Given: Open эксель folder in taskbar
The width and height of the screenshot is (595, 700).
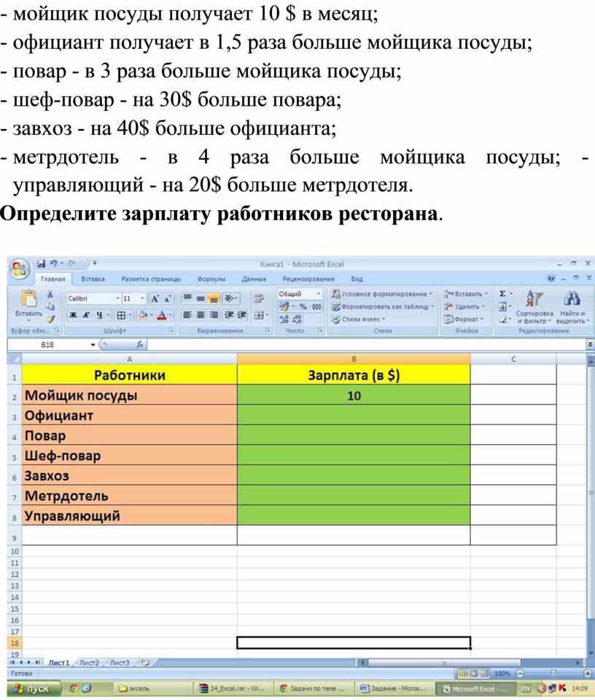Looking at the screenshot, I should (x=153, y=689).
